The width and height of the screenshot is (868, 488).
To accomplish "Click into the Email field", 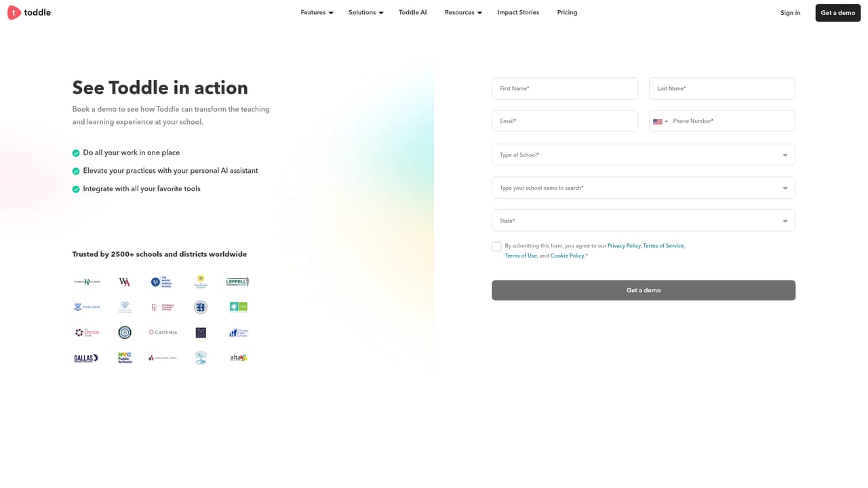I will pos(565,121).
